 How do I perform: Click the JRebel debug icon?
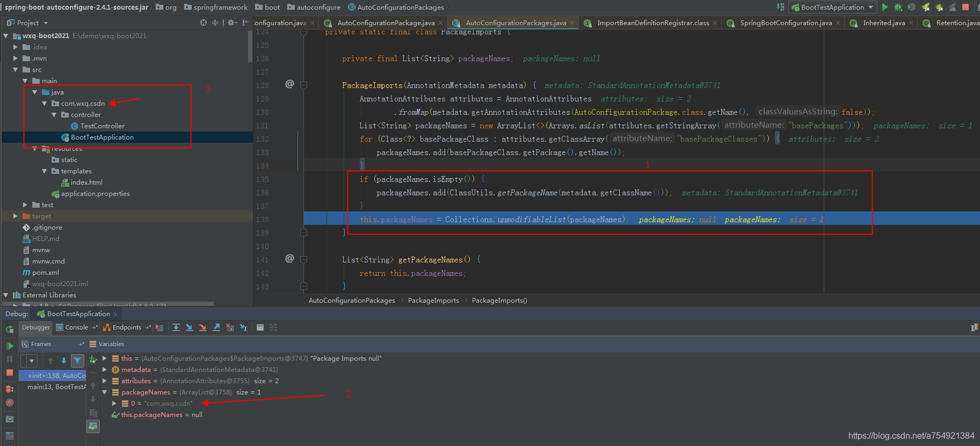pyautogui.click(x=939, y=7)
